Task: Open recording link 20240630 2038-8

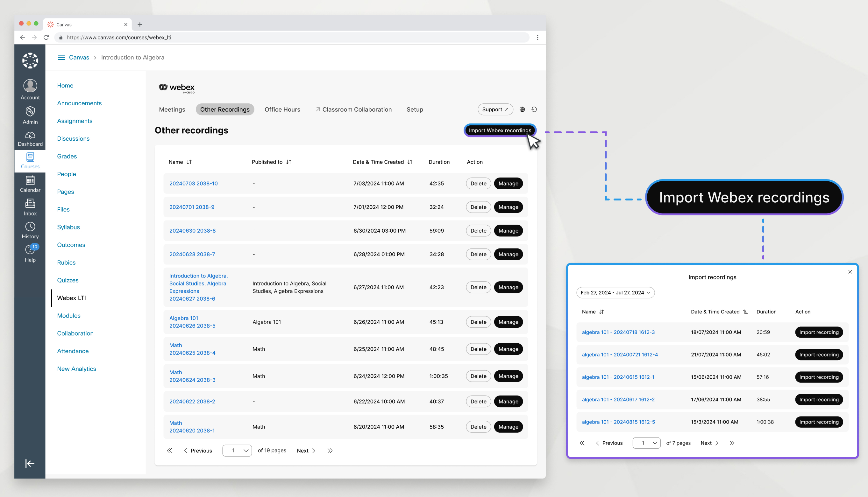Action: [192, 230]
